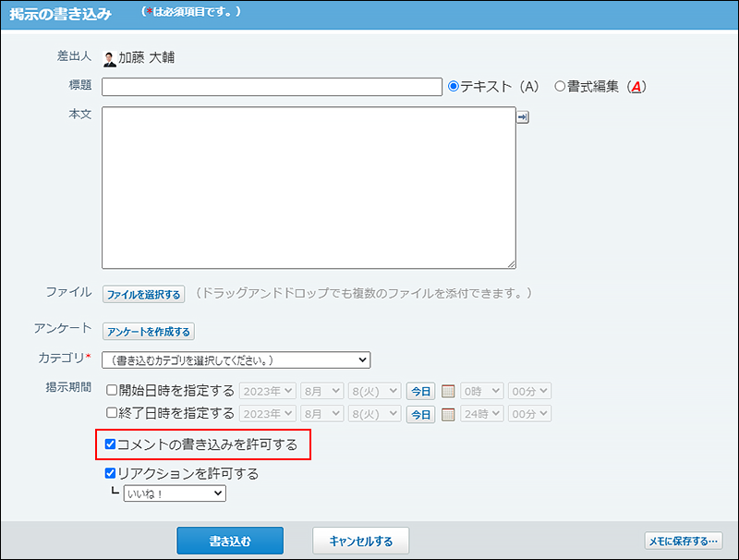Check 終了日時を指定する checkbox
Image resolution: width=739 pixels, height=560 pixels.
(112, 413)
